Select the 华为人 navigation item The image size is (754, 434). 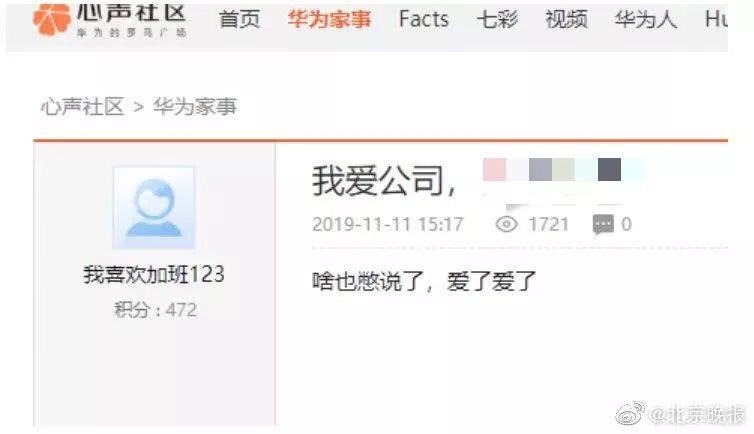point(645,20)
